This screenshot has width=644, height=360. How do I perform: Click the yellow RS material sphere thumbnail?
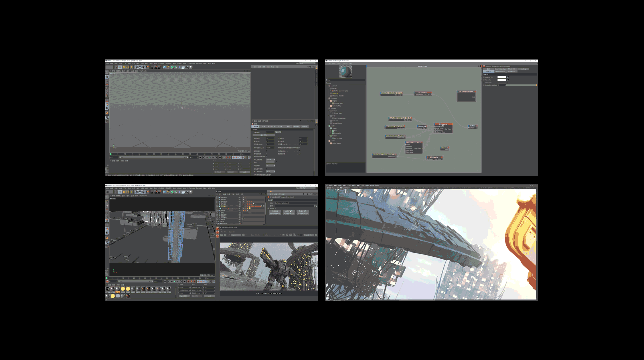pyautogui.click(x=123, y=289)
